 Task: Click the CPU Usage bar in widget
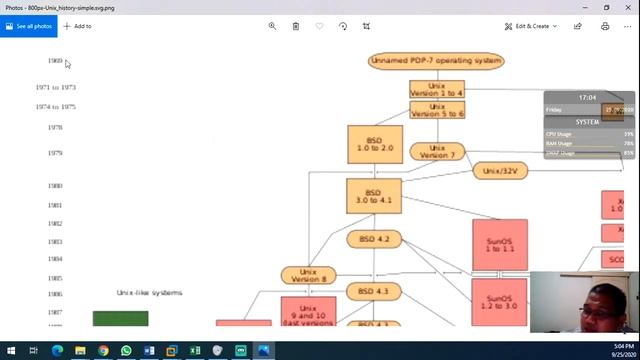point(589,134)
